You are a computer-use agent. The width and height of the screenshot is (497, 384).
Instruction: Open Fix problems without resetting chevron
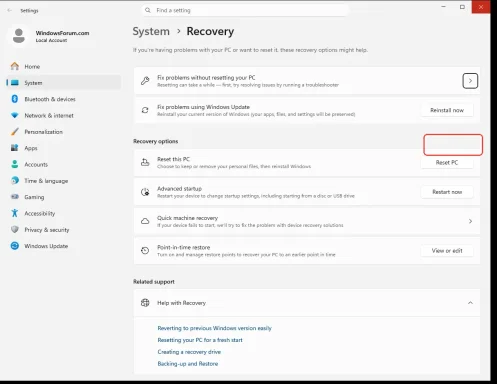click(x=470, y=81)
